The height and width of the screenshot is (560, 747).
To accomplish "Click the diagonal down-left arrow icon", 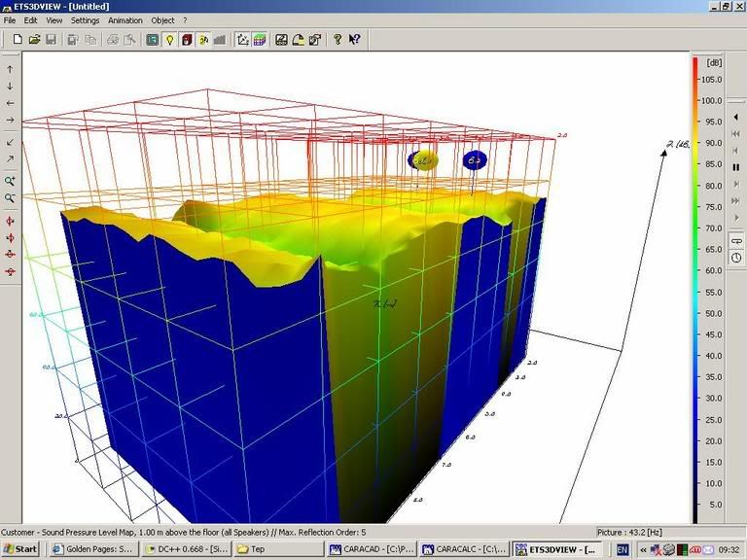I will [x=11, y=142].
